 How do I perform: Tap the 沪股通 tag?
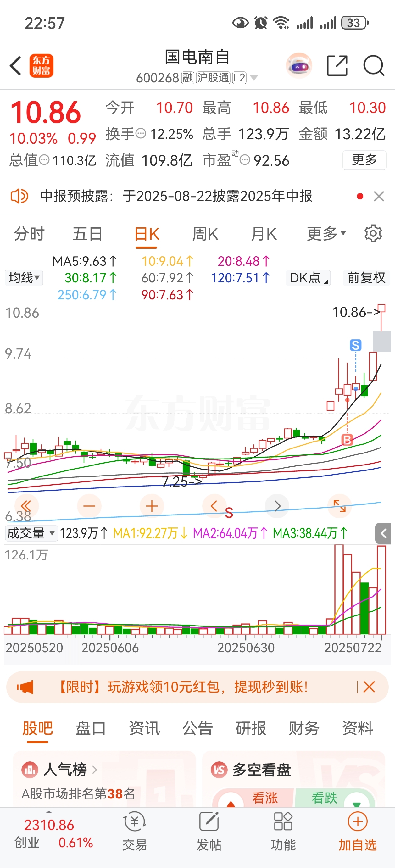213,78
